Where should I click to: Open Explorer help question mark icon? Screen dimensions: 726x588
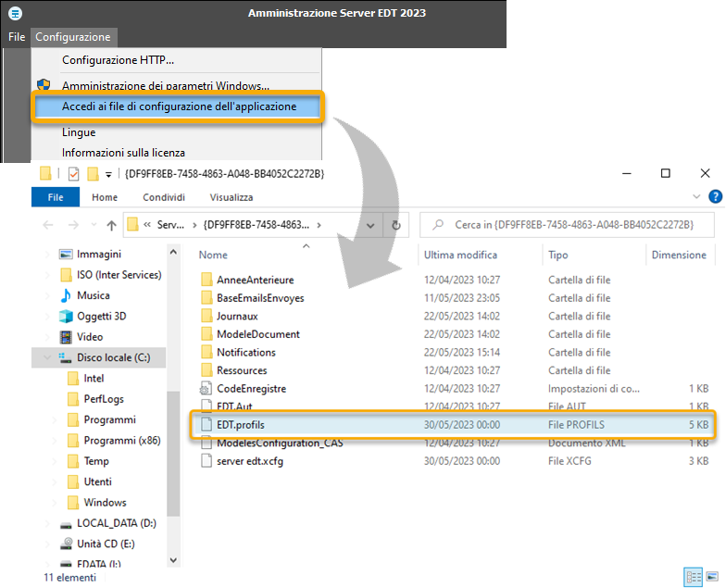(x=715, y=196)
